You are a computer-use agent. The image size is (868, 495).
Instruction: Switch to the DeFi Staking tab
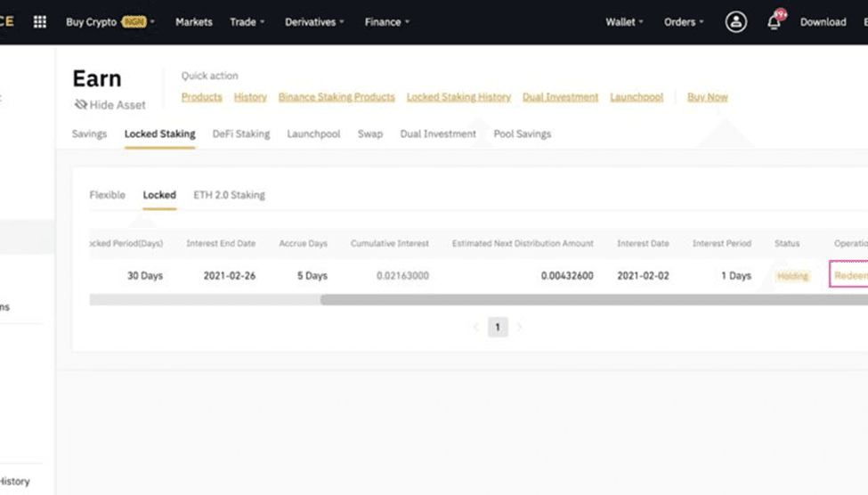pos(241,134)
